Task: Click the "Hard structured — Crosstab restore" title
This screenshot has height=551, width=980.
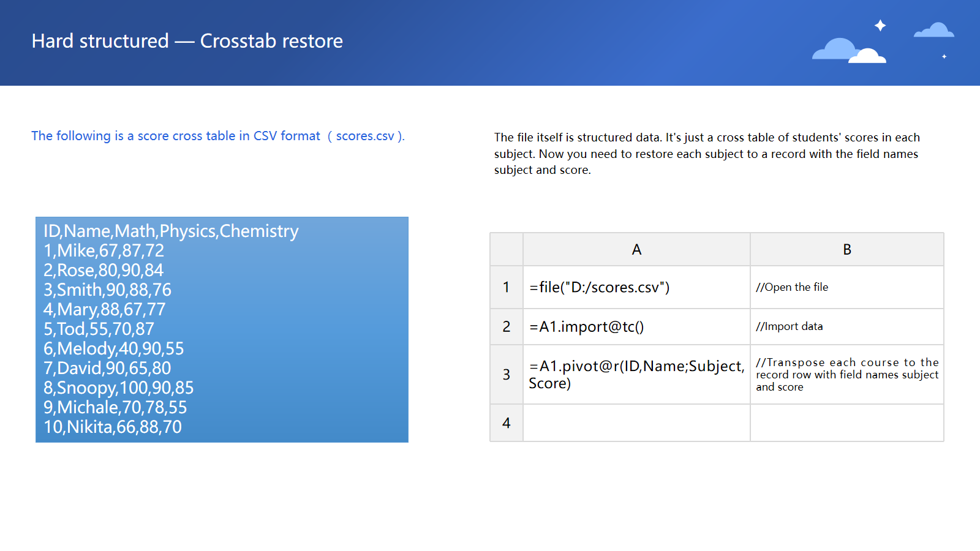Action: 187,41
